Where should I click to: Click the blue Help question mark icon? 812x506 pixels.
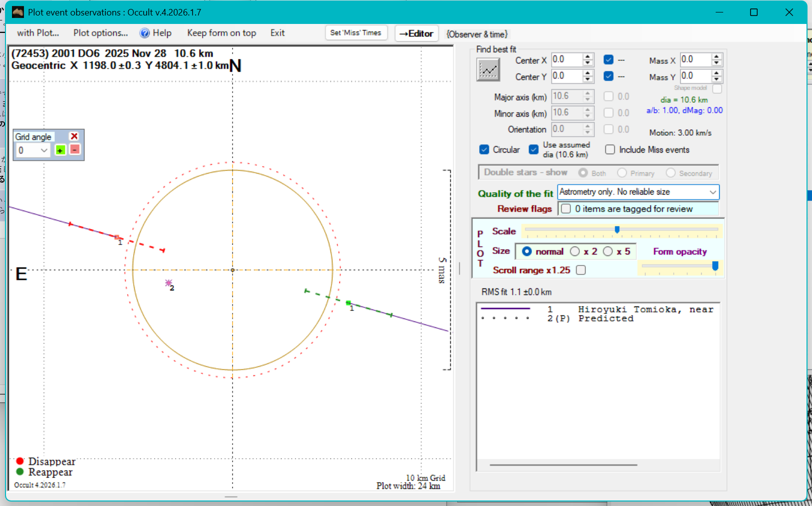pyautogui.click(x=145, y=33)
